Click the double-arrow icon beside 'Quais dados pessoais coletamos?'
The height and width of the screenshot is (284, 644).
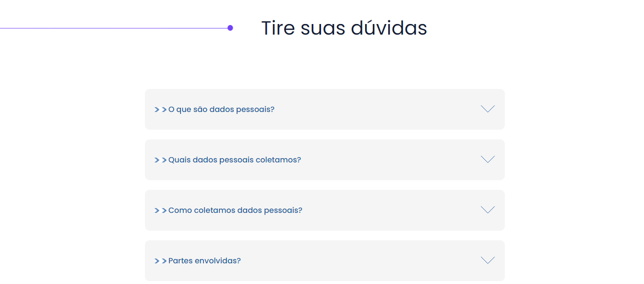160,160
